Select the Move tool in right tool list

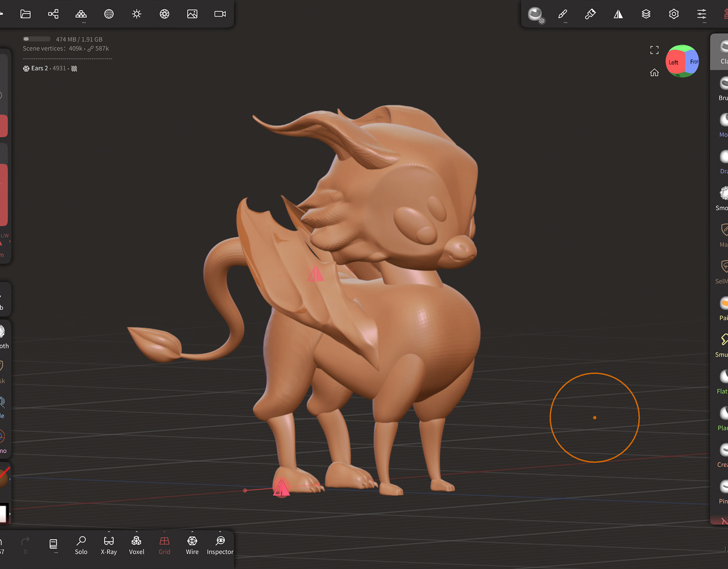tap(723, 125)
